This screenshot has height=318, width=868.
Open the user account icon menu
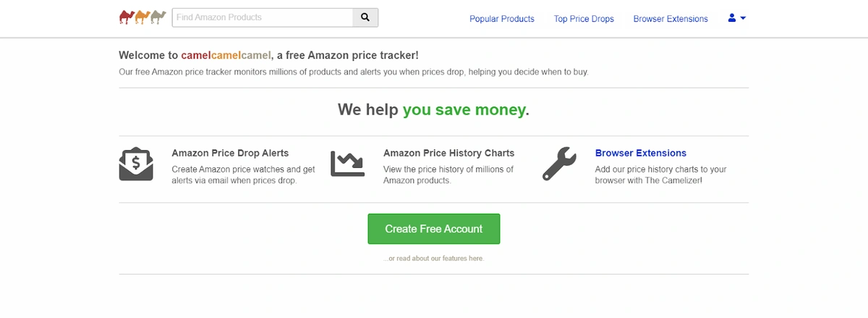tap(732, 18)
